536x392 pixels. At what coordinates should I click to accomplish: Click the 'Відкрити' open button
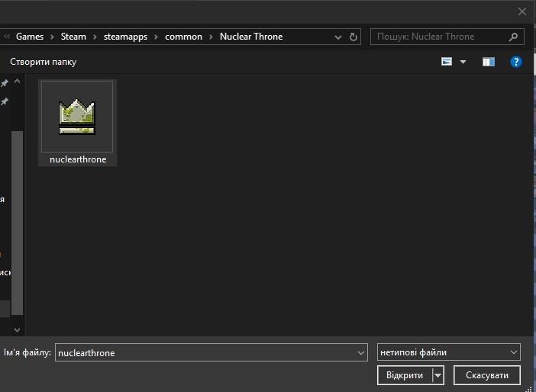pos(405,375)
